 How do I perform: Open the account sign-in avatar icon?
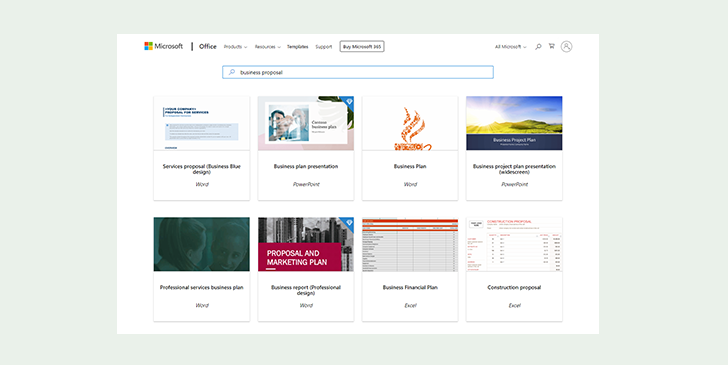(566, 46)
